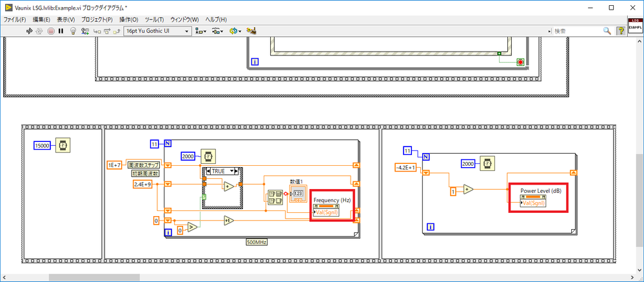Open the ツール(T) menu
This screenshot has height=282, width=644.
click(155, 20)
